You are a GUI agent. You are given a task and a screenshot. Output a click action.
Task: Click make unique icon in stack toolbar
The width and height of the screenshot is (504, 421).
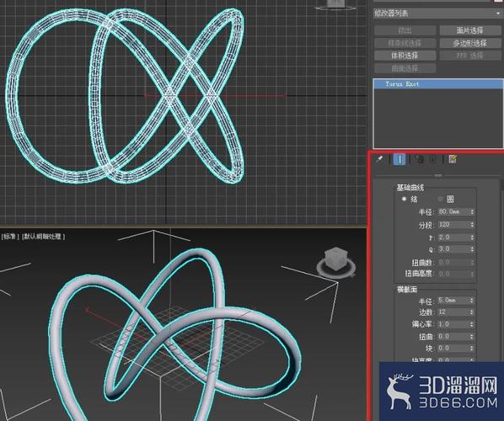click(419, 159)
